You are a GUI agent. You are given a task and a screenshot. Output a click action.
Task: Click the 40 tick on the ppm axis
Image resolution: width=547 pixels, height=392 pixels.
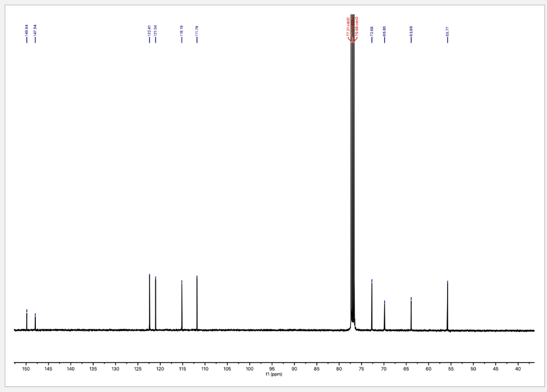518,369
